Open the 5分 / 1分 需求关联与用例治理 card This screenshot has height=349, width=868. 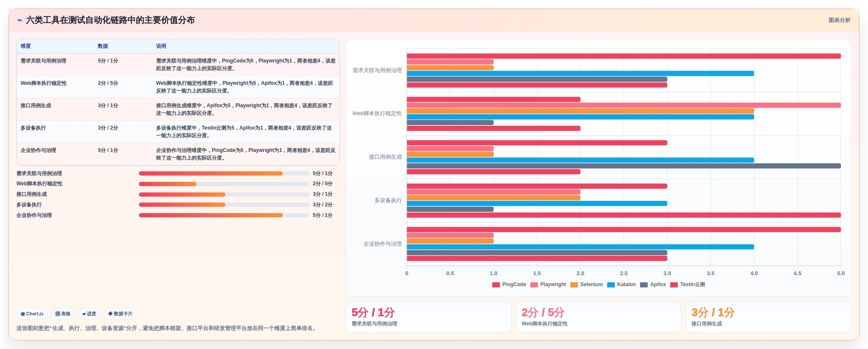[429, 317]
